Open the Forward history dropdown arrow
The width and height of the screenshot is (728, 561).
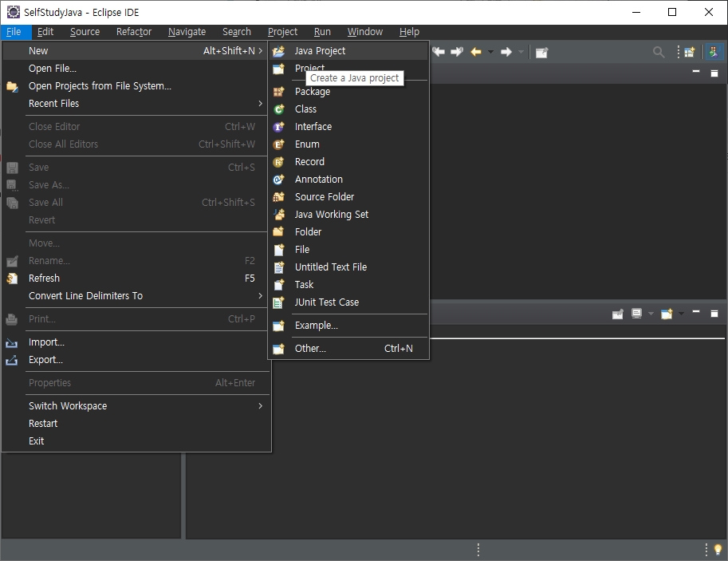521,52
